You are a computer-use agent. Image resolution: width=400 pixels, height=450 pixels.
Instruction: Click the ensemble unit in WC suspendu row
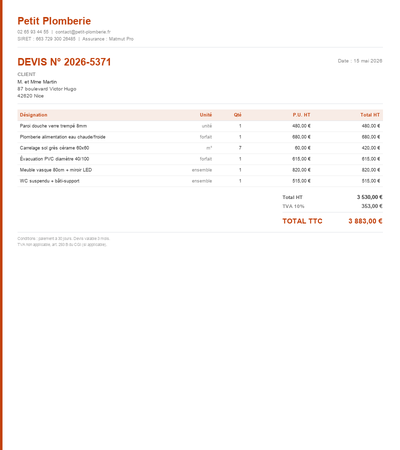coord(202,181)
